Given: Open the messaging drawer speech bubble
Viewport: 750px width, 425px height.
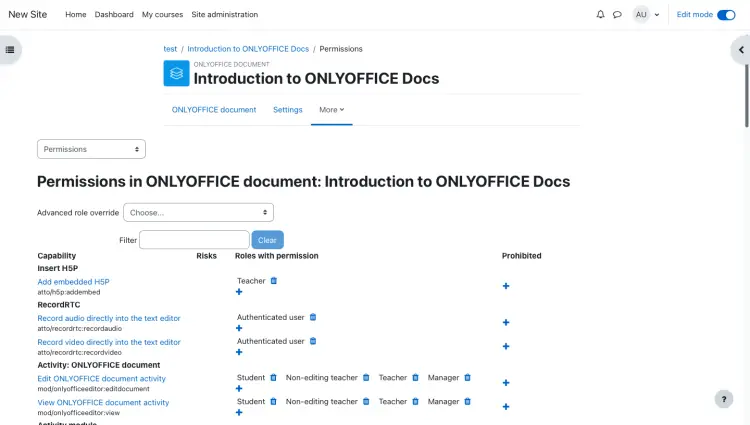Looking at the screenshot, I should click(617, 14).
